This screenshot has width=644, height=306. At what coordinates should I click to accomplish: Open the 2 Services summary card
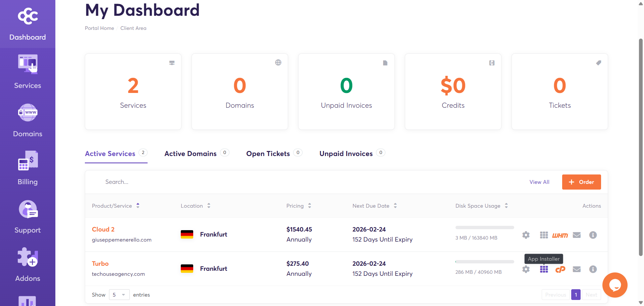pos(133,92)
